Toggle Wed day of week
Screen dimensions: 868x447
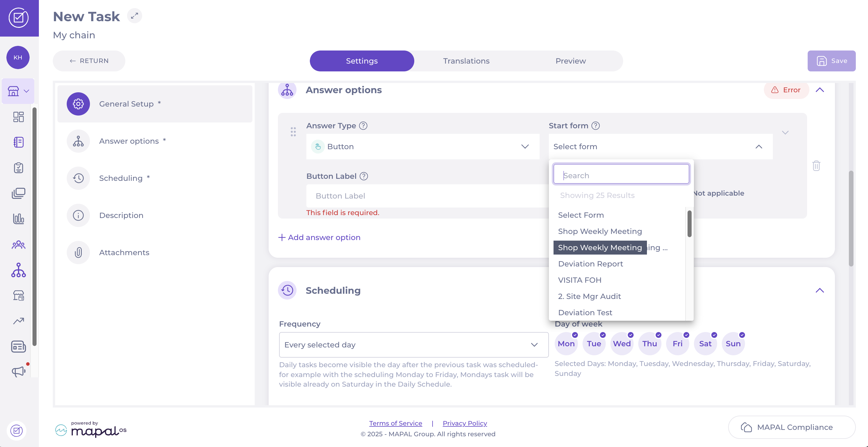(x=622, y=343)
